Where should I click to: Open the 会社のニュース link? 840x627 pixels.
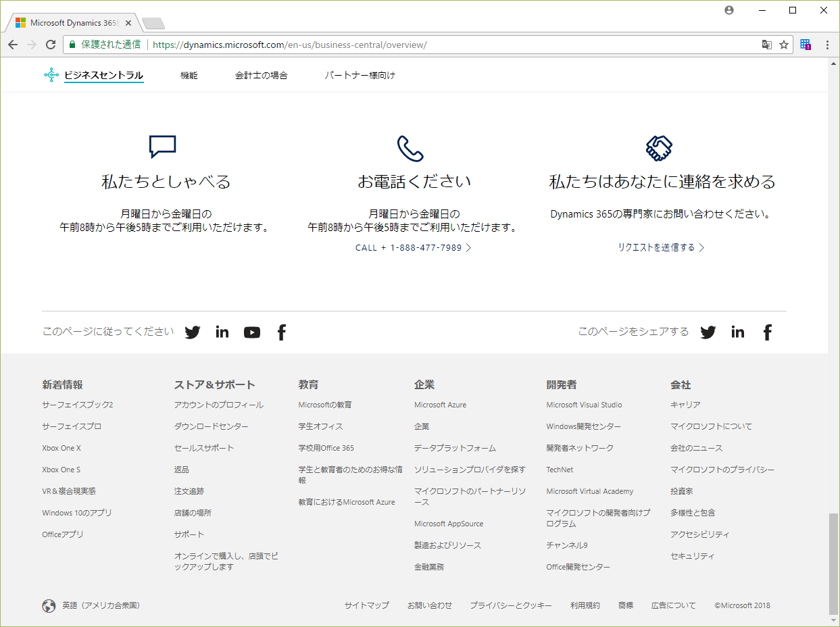(696, 448)
